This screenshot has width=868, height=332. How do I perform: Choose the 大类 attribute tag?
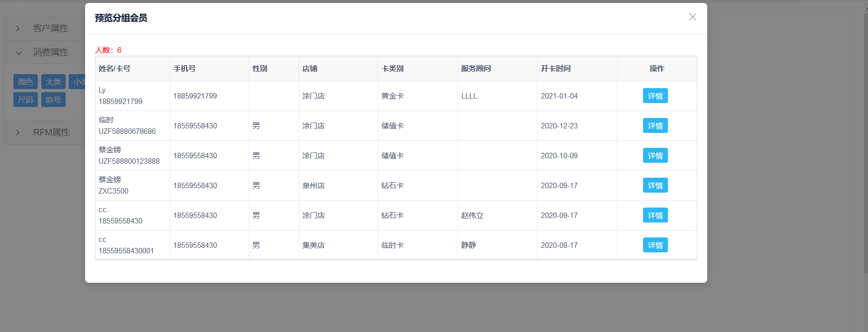click(x=53, y=82)
